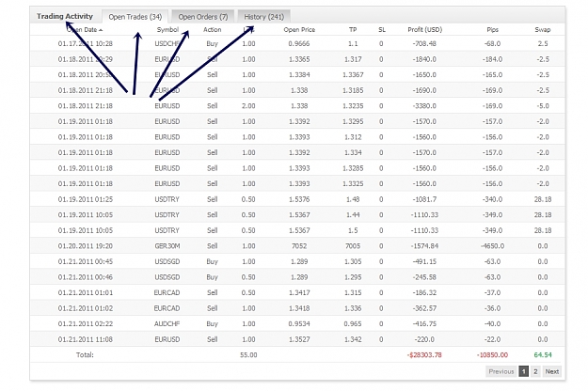
Task: Click TP value 1.312
Action: [x=353, y=137]
